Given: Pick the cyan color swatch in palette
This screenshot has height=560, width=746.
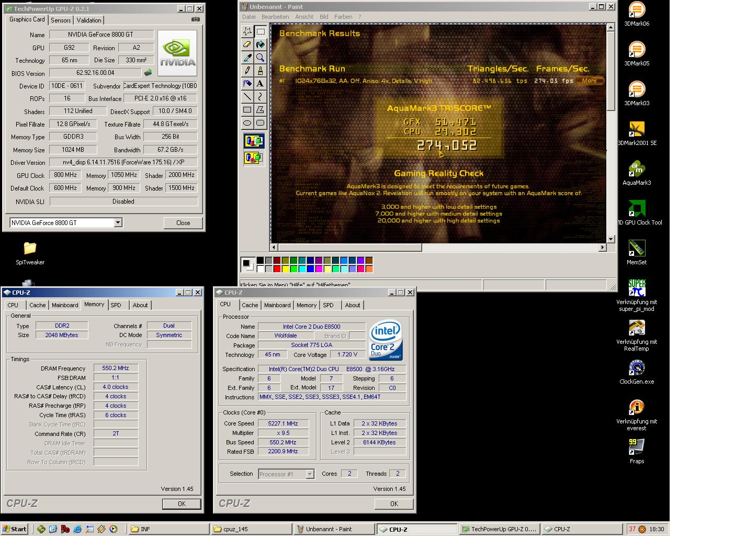Looking at the screenshot, I should pyautogui.click(x=302, y=269).
